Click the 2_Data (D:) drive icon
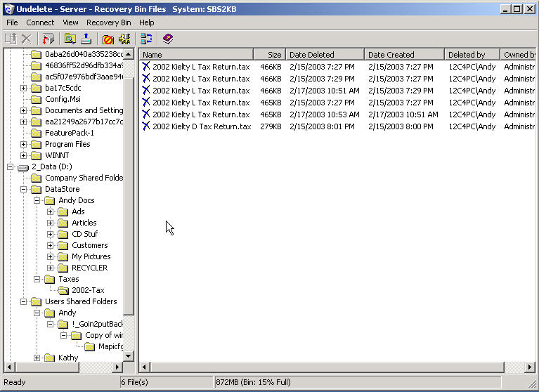Viewport: 539px width, 392px height. point(23,167)
